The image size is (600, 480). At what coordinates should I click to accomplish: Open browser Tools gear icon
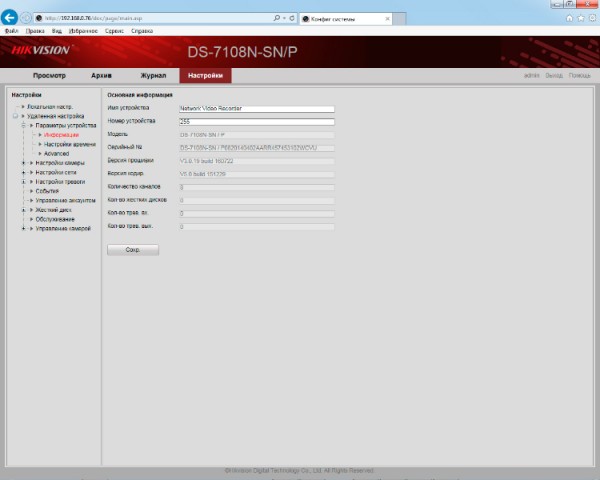[x=592, y=18]
